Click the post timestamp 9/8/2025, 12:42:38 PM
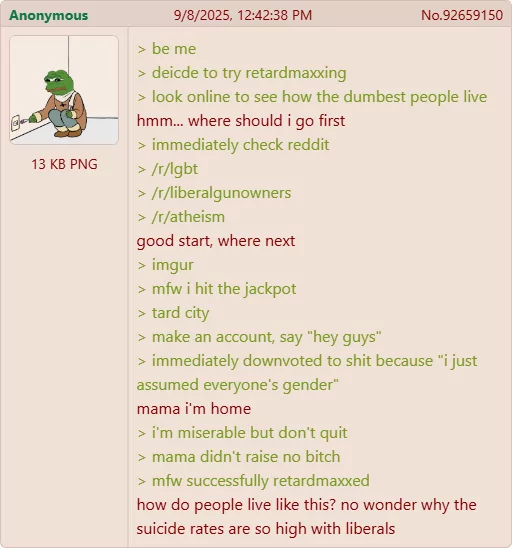Image resolution: width=512 pixels, height=548 pixels. click(243, 15)
